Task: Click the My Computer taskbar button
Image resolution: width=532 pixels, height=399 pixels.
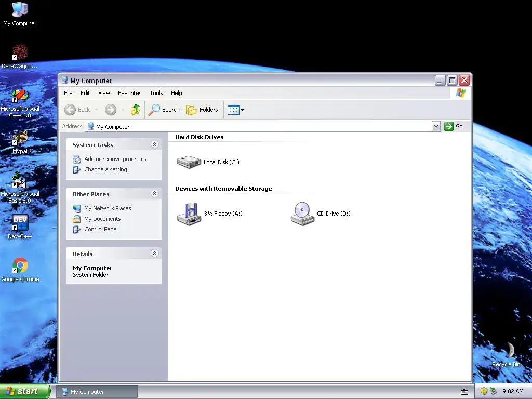Action: (97, 392)
